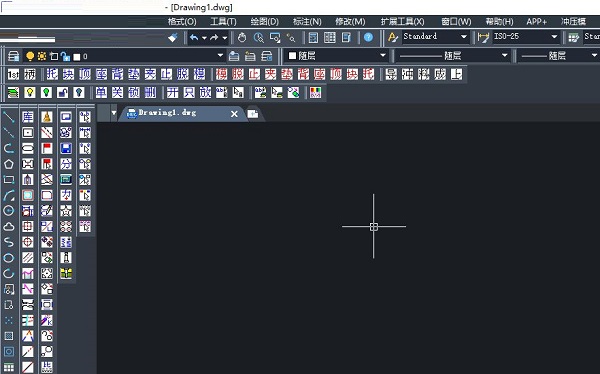The height and width of the screenshot is (374, 600).
Task: Select the Line drawing tool
Action: [8, 117]
